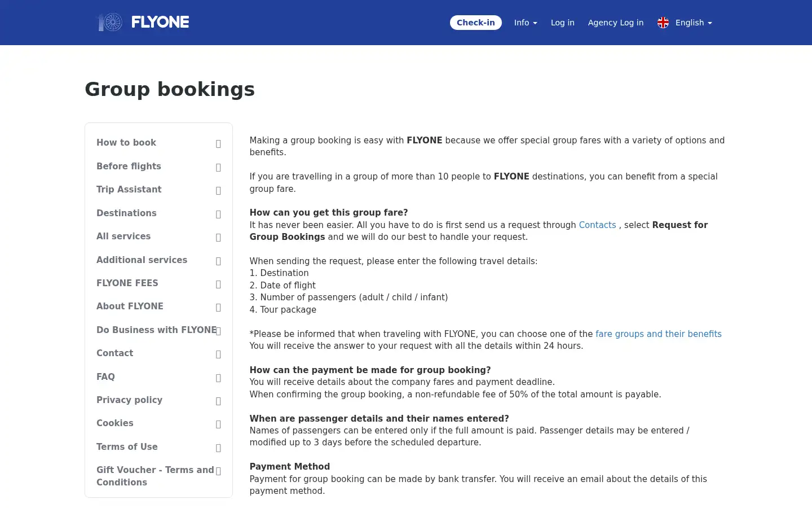This screenshot has width=812, height=508.
Task: Click the UK flag language icon
Action: (x=663, y=23)
